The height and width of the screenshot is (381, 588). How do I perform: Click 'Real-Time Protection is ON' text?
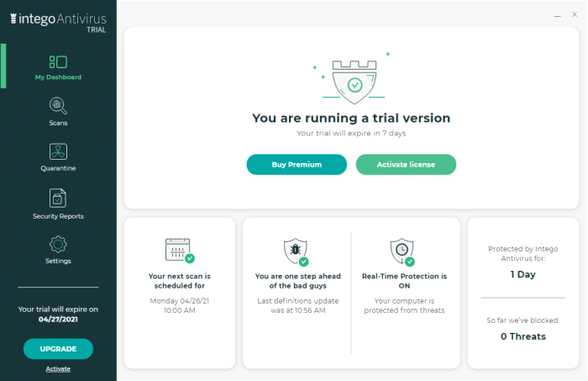[404, 281]
